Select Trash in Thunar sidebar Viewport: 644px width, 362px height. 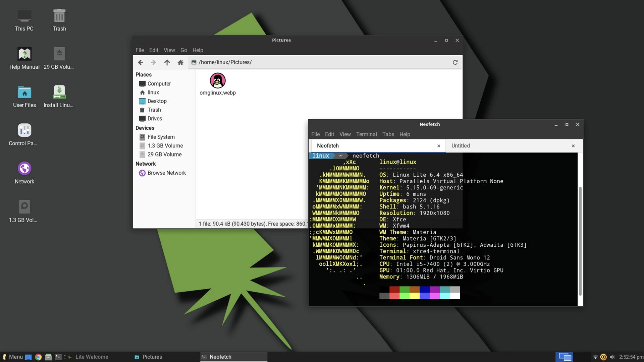154,110
